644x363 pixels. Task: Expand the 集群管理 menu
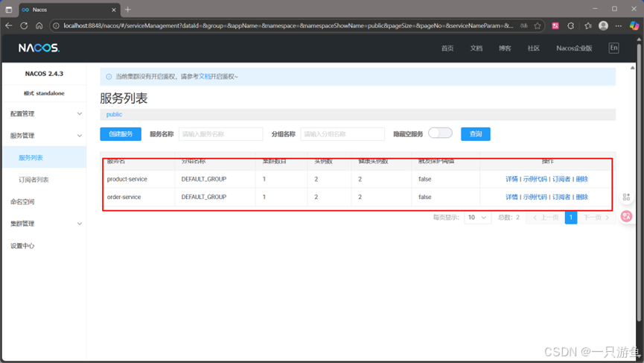[x=45, y=224]
